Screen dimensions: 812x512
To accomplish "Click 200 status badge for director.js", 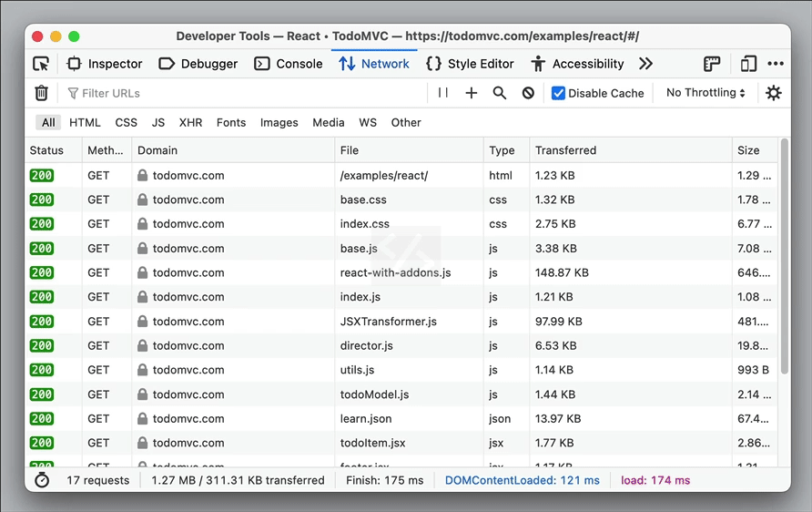I will [42, 345].
